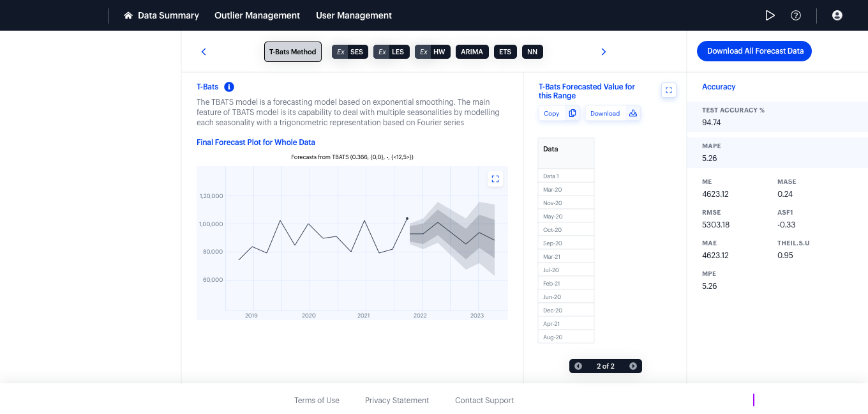This screenshot has width=868, height=414.
Task: Open Contact Support link
Action: [x=484, y=401]
